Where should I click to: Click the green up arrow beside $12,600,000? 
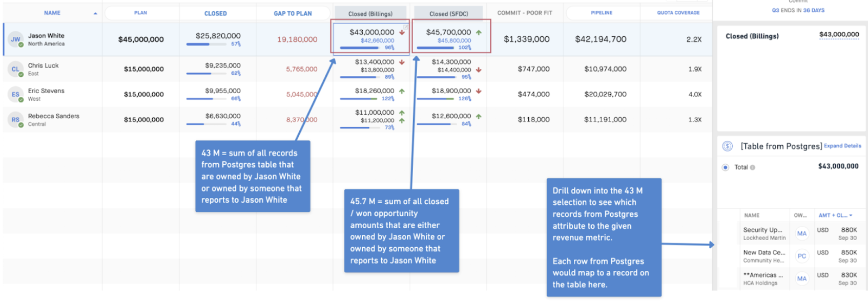479,116
